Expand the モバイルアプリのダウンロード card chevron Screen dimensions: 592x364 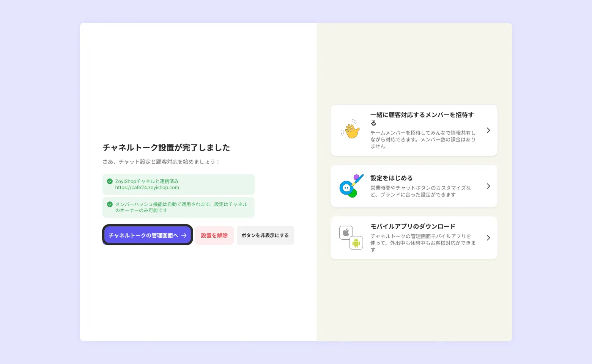[x=488, y=238]
